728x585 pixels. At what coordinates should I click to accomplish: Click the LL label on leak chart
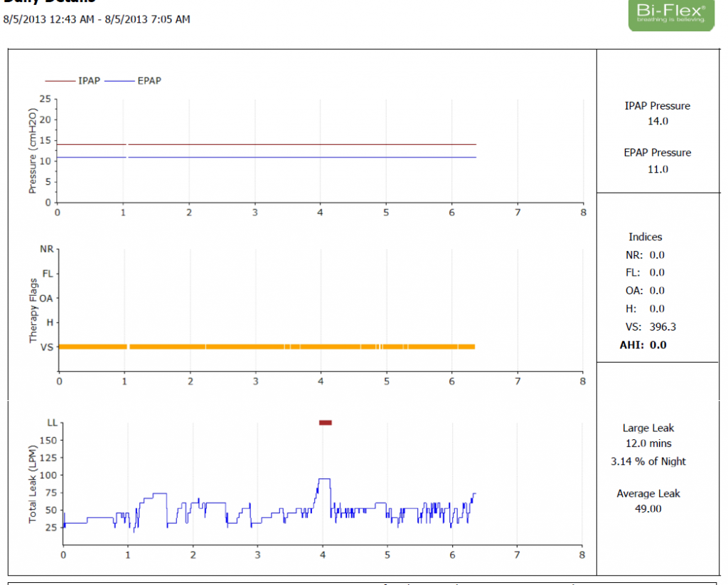point(52,422)
